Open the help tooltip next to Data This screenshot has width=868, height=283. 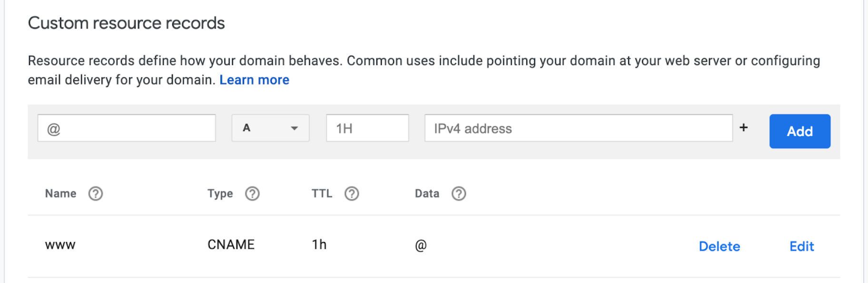(458, 193)
